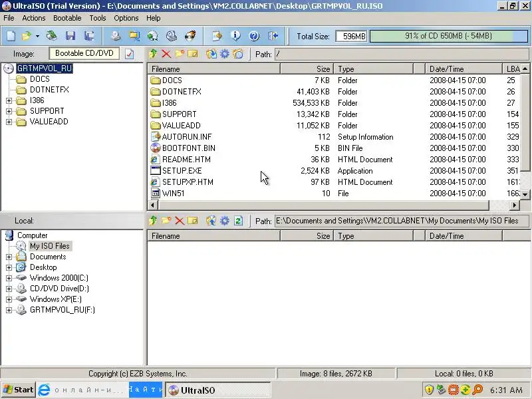Viewport: 532px width, 399px height.
Task: Expand the SUPPORT folder in image tree
Action: coord(9,111)
